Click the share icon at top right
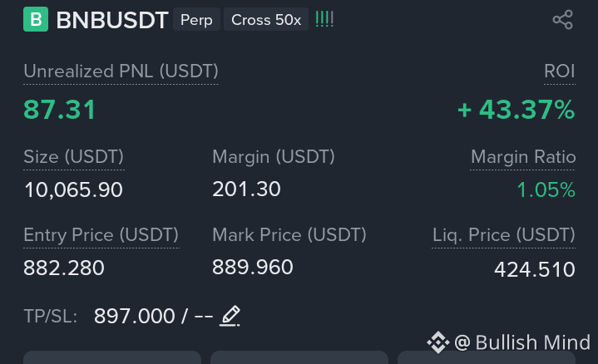 (x=563, y=19)
